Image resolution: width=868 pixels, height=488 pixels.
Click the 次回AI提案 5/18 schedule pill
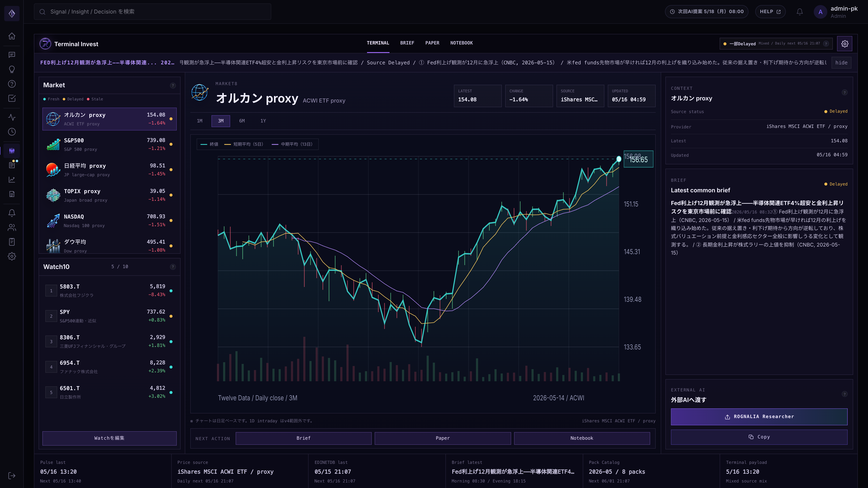tap(707, 12)
